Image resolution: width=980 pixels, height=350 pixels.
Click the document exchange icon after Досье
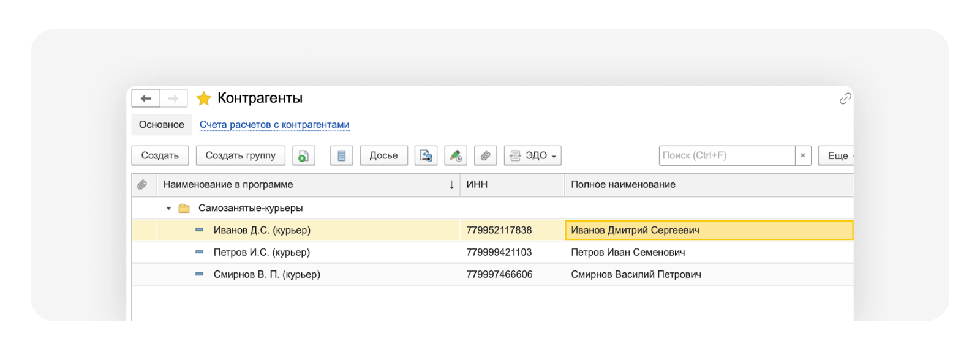point(426,155)
